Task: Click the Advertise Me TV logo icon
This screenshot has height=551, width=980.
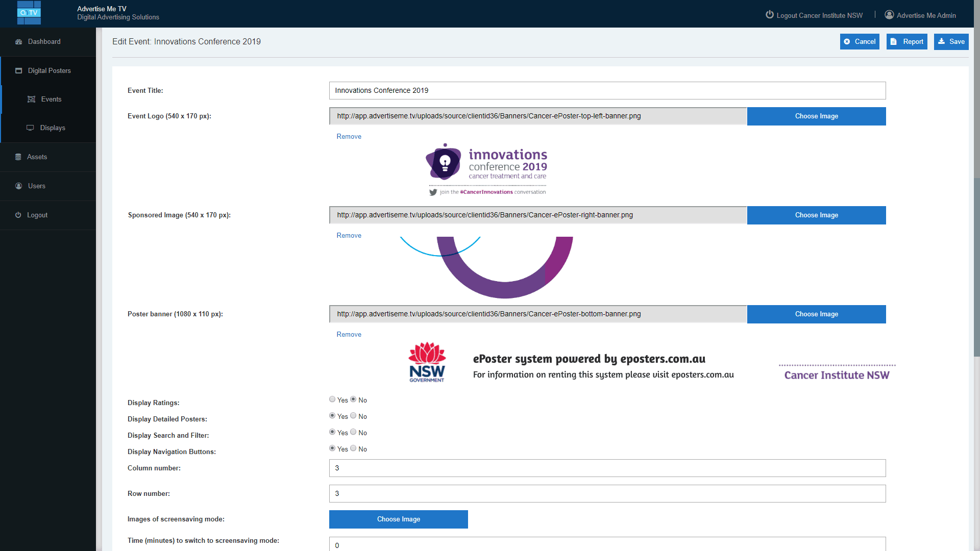Action: [x=29, y=13]
